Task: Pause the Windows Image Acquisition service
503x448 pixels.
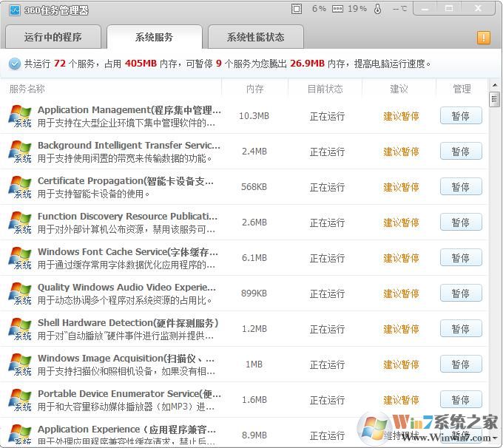Action: 460,364
